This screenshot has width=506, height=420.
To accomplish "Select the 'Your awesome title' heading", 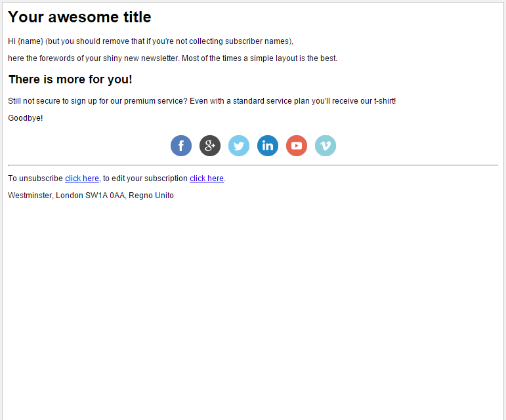I will [x=79, y=18].
